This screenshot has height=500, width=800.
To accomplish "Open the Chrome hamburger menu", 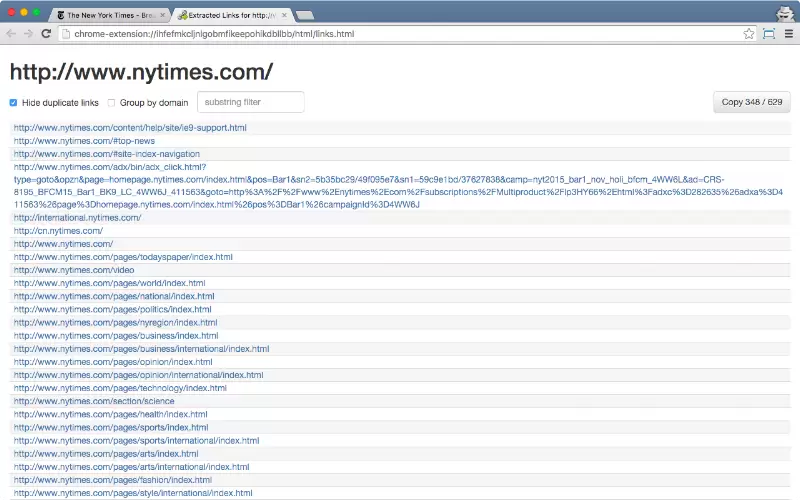I will [x=787, y=33].
